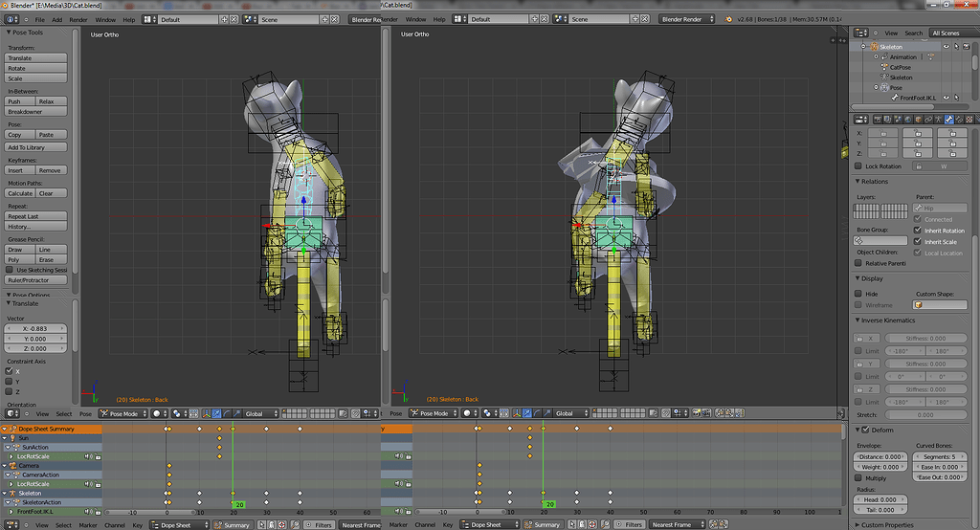Viewport: 980px width, 530px height.
Task: Enable the rotate manipulator arc in left viewport header
Action: (226, 413)
